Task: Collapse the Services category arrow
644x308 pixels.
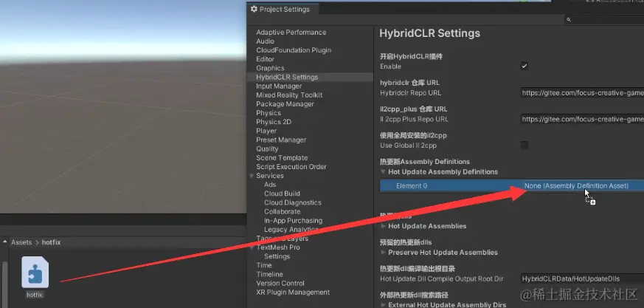Action: 252,176
